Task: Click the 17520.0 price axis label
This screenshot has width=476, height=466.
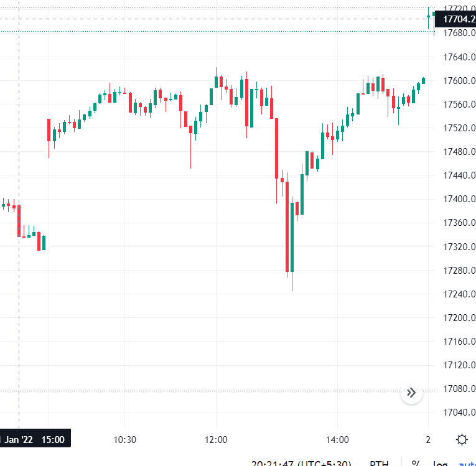Action: [x=460, y=128]
